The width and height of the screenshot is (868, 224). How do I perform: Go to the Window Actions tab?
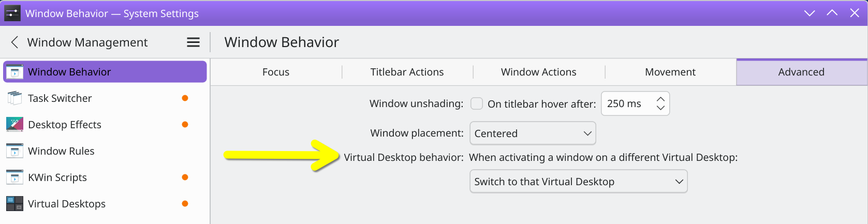(539, 72)
